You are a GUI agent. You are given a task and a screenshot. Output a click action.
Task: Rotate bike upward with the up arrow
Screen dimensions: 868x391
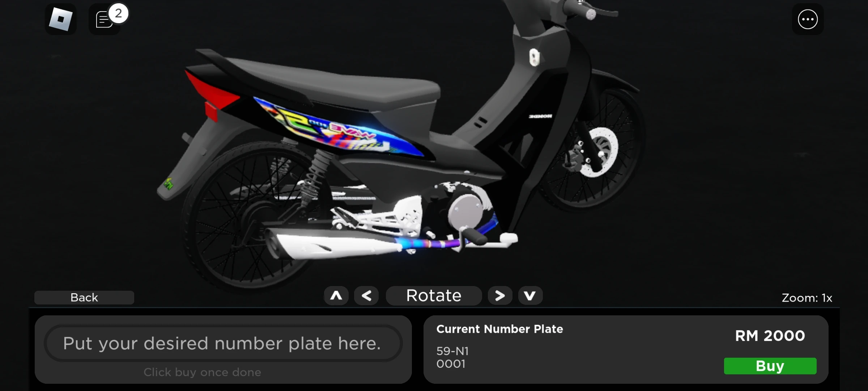(336, 296)
